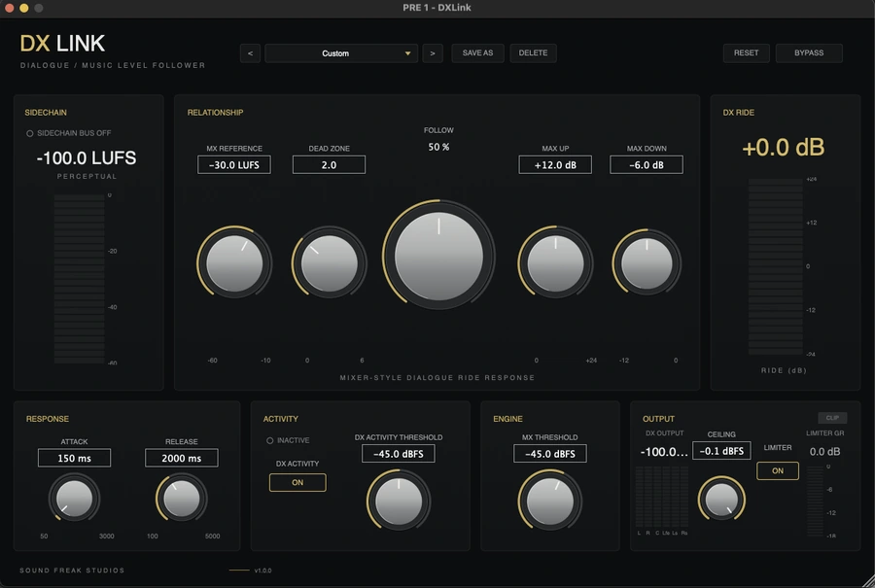875x588 pixels.
Task: Toggle the DX Activity ON button
Action: point(297,483)
